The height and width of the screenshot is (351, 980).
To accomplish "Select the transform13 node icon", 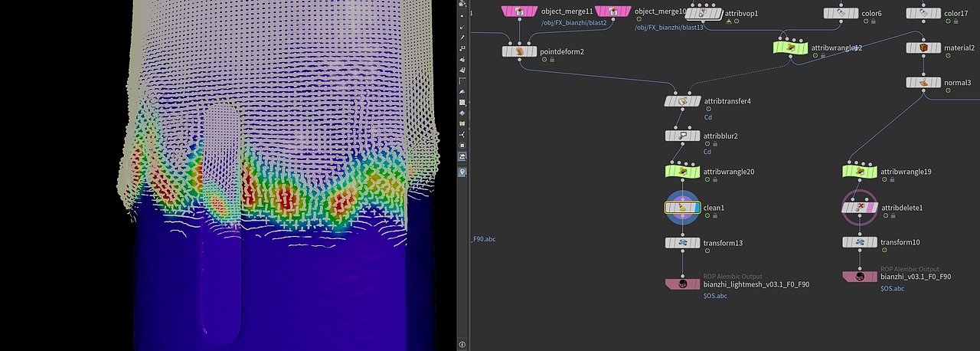I will [x=682, y=242].
